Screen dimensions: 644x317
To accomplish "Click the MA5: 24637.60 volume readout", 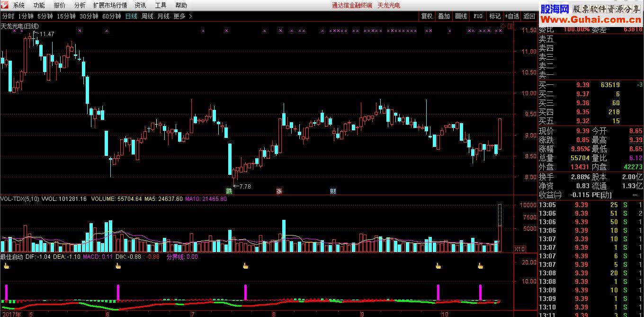I will point(163,199).
